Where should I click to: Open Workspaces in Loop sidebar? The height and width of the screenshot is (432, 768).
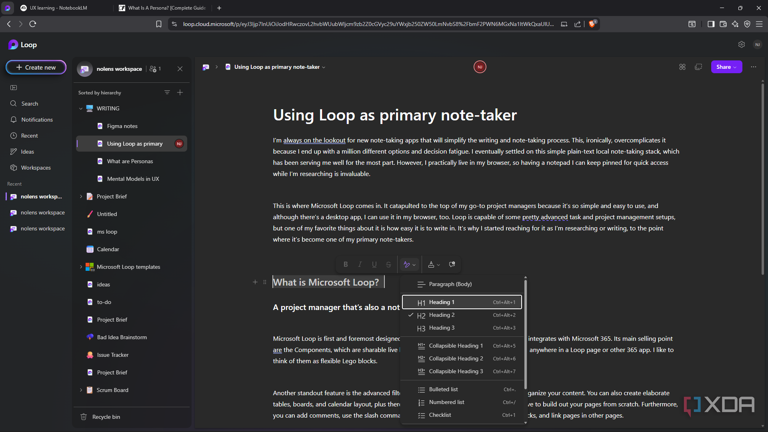point(32,168)
